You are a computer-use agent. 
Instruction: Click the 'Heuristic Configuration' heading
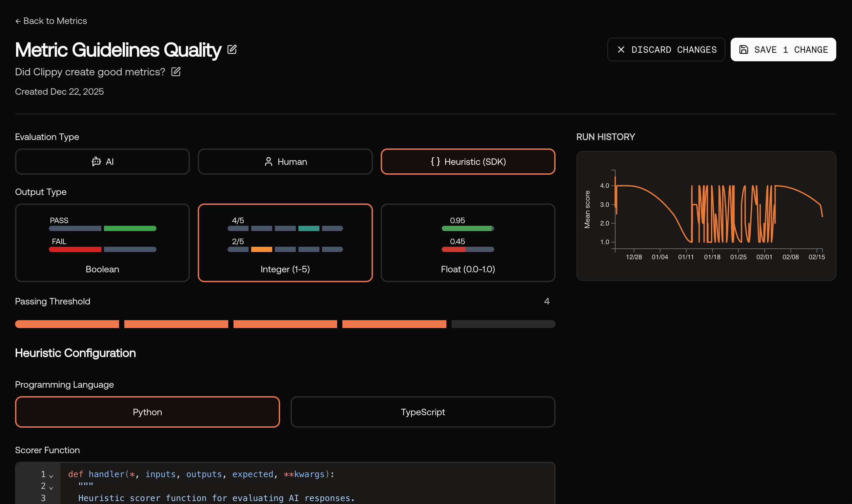click(75, 353)
